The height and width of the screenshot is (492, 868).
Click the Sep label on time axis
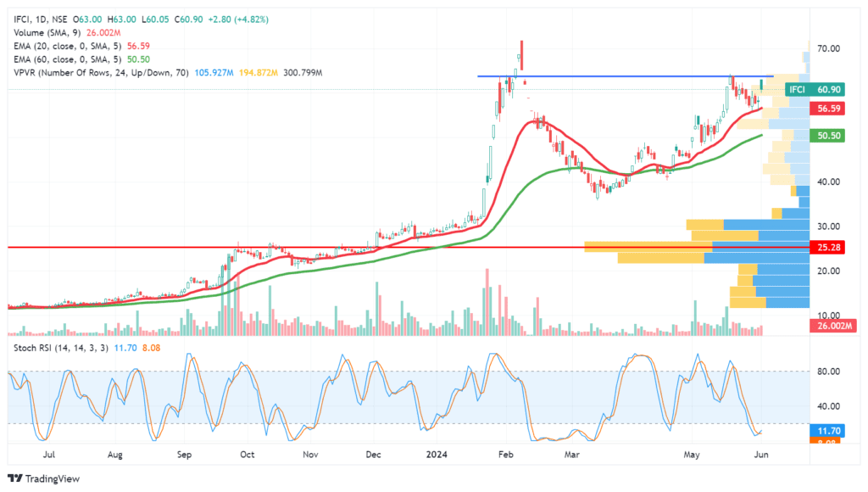[x=185, y=455]
